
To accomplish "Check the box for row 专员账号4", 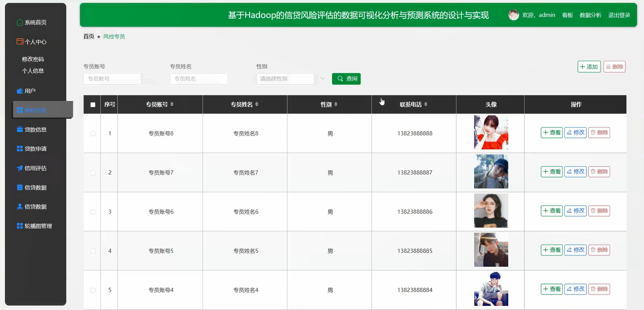I will click(x=93, y=290).
